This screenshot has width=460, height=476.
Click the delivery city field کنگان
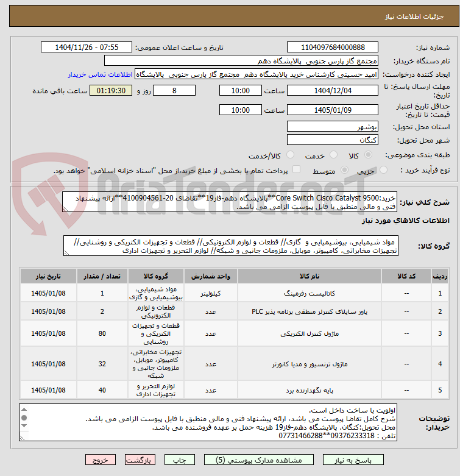pyautogui.click(x=333, y=140)
